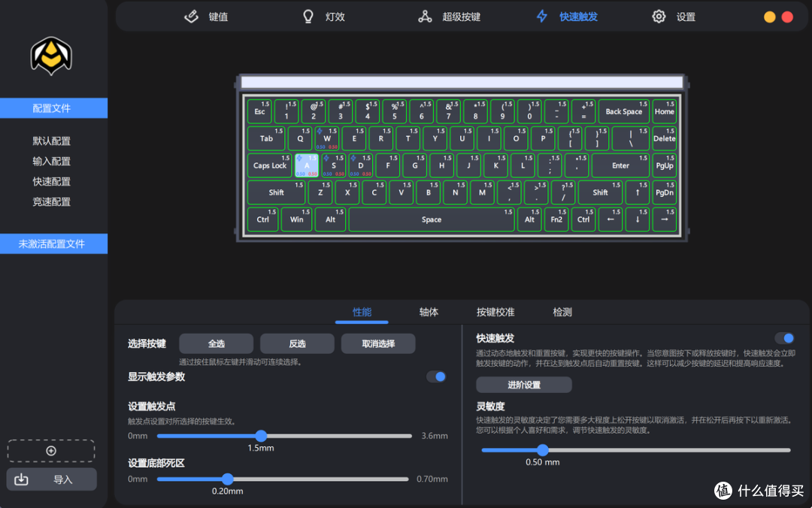Image resolution: width=812 pixels, height=508 pixels.
Task: Click the 键值 pen icon in the top navigation
Action: tap(190, 16)
